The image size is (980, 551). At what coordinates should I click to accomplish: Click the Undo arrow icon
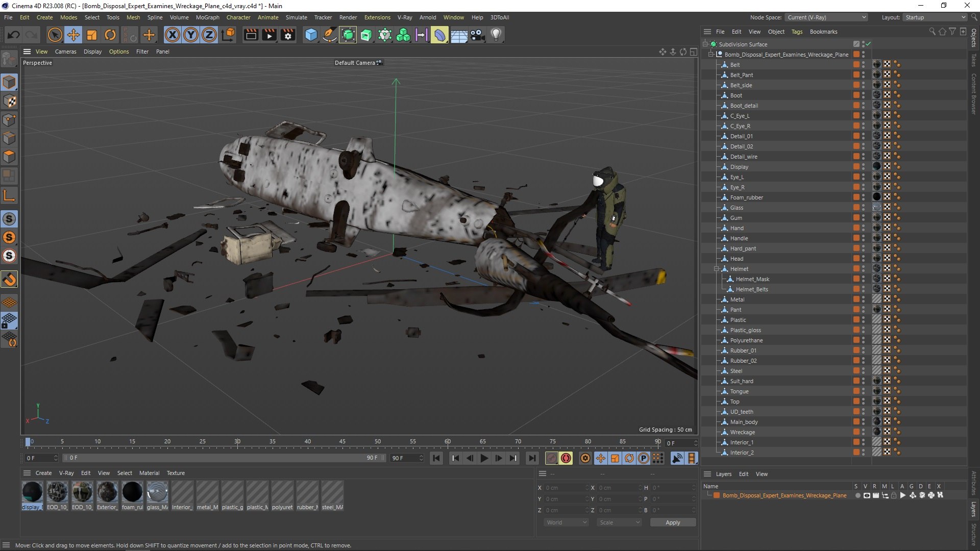click(14, 35)
